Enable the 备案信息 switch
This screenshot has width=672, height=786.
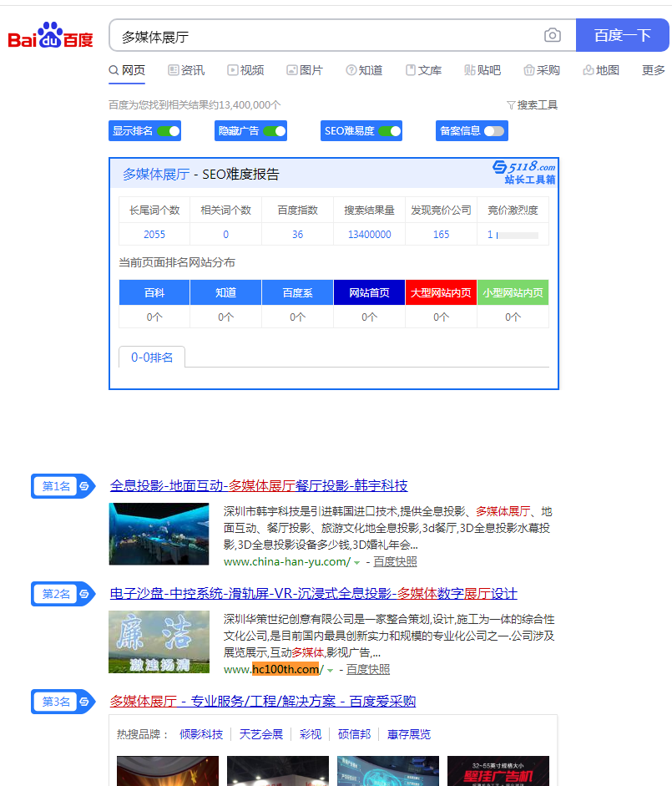pos(494,131)
